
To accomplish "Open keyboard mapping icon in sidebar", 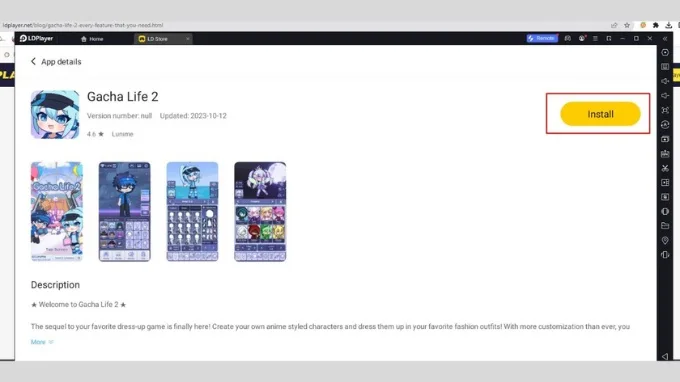I will point(665,67).
